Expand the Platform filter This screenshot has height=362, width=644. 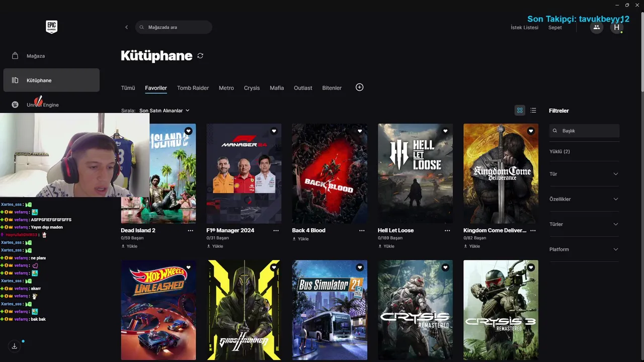[584, 249]
